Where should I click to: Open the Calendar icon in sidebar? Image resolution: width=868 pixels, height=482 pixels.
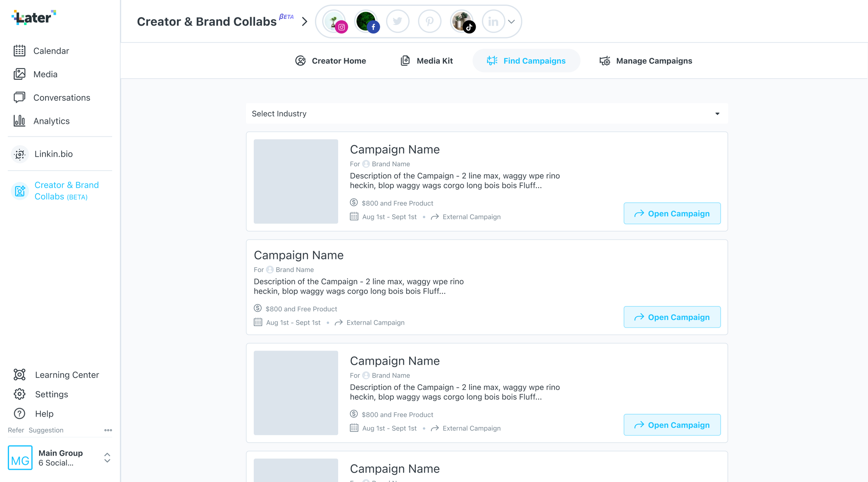point(19,51)
